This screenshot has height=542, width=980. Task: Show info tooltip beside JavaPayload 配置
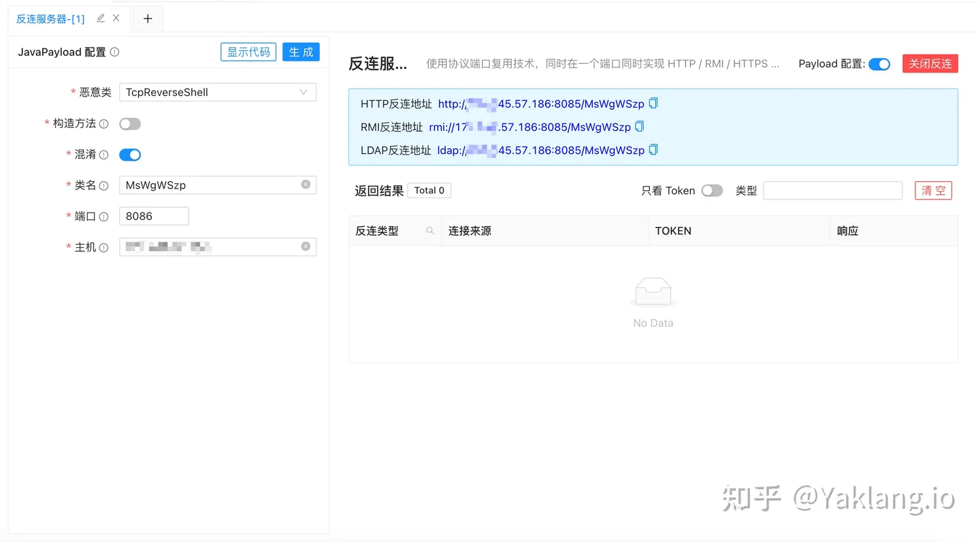tap(114, 52)
